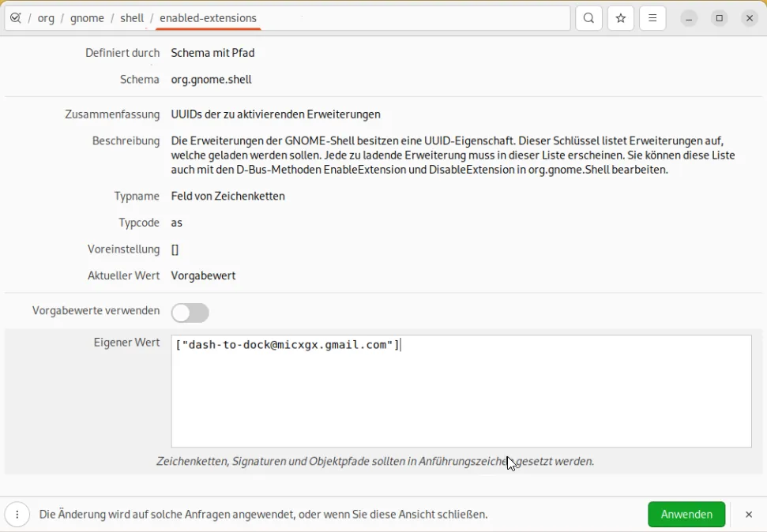The width and height of the screenshot is (767, 532).
Task: Navigate to 'org' in the path bar
Action: click(x=47, y=18)
